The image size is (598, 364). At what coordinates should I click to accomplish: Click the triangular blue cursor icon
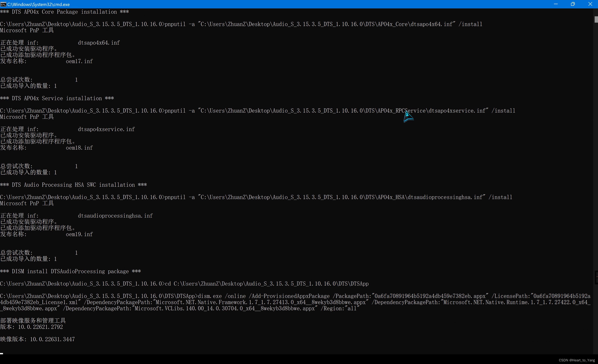(408, 117)
